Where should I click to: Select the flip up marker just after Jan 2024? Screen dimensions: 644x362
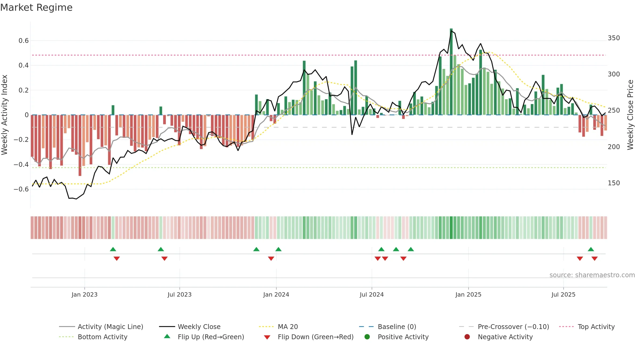[279, 249]
